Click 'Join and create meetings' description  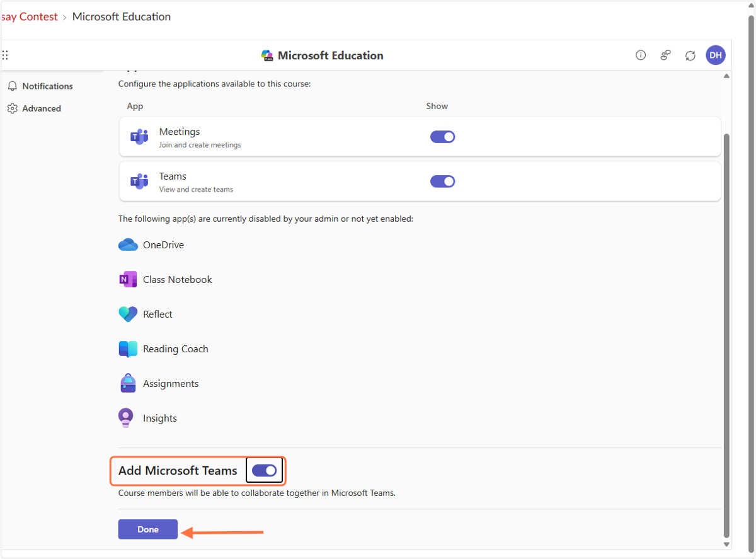[200, 145]
